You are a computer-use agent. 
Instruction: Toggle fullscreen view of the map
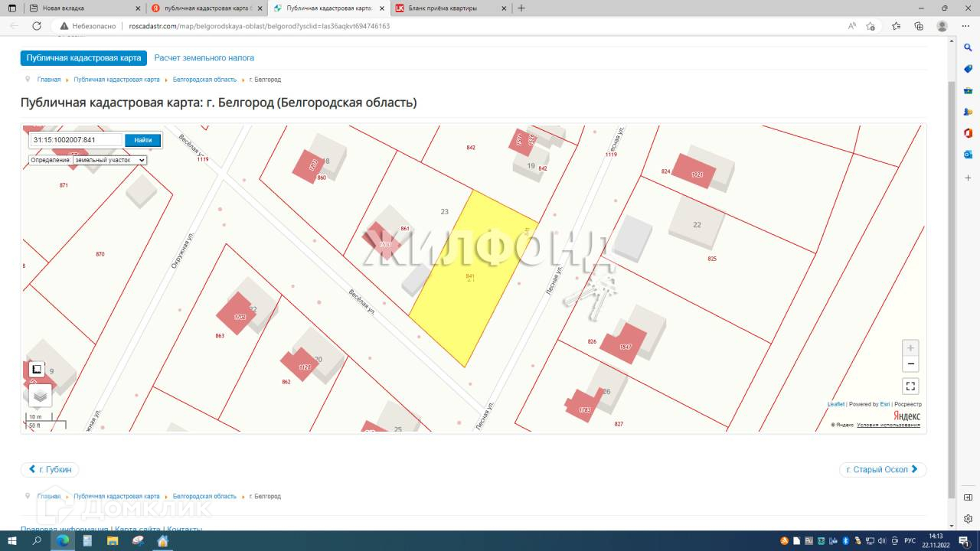click(x=910, y=386)
